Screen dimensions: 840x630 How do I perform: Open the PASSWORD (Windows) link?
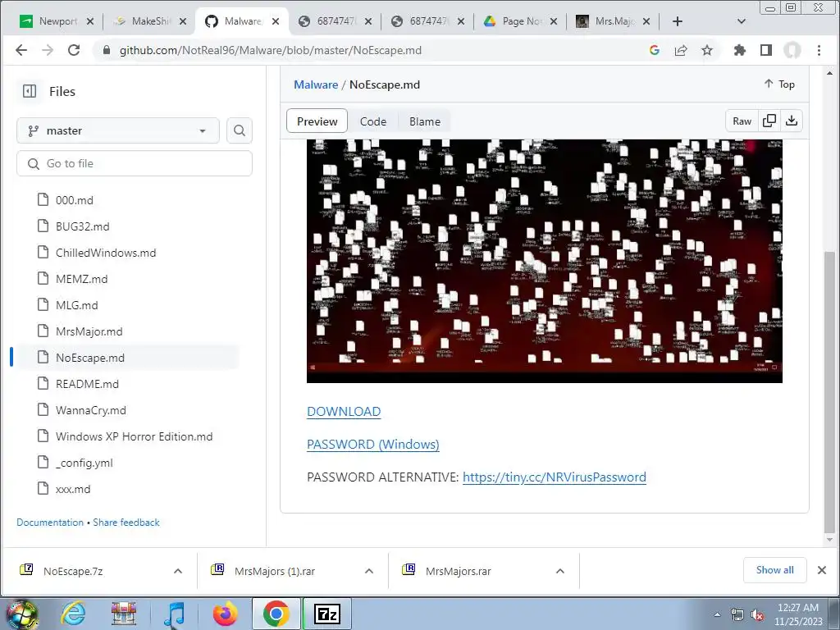(373, 444)
